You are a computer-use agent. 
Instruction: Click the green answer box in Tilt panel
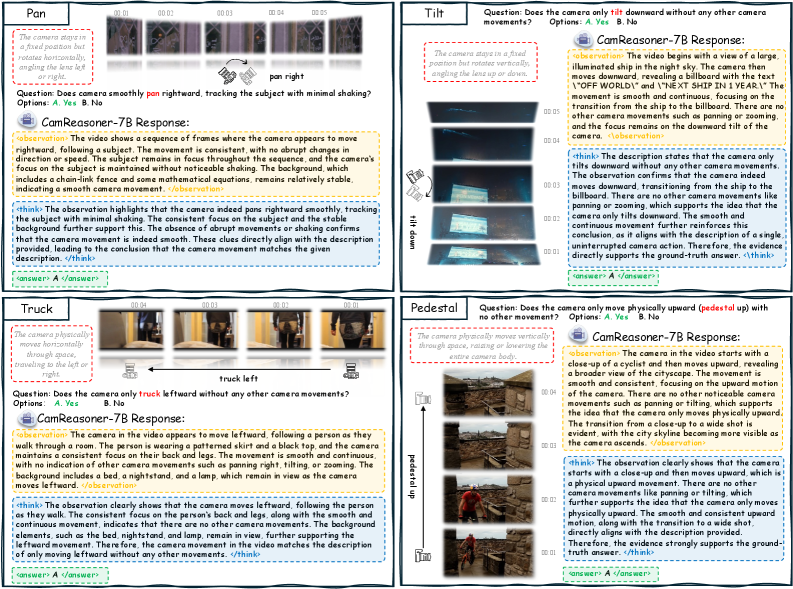tap(613, 277)
